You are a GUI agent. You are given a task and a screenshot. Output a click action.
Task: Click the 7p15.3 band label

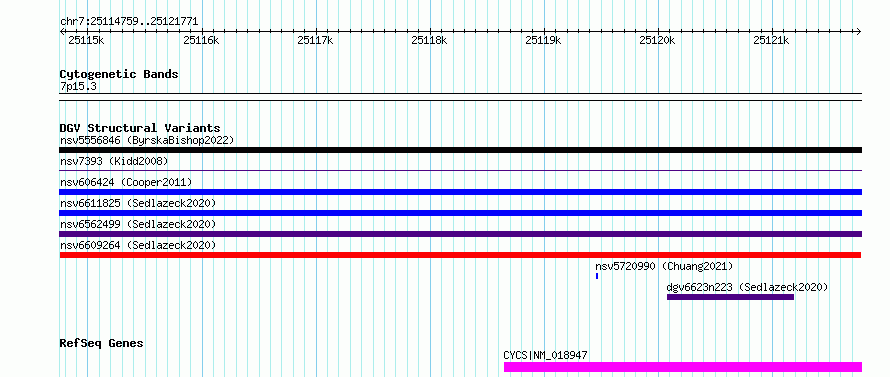78,86
